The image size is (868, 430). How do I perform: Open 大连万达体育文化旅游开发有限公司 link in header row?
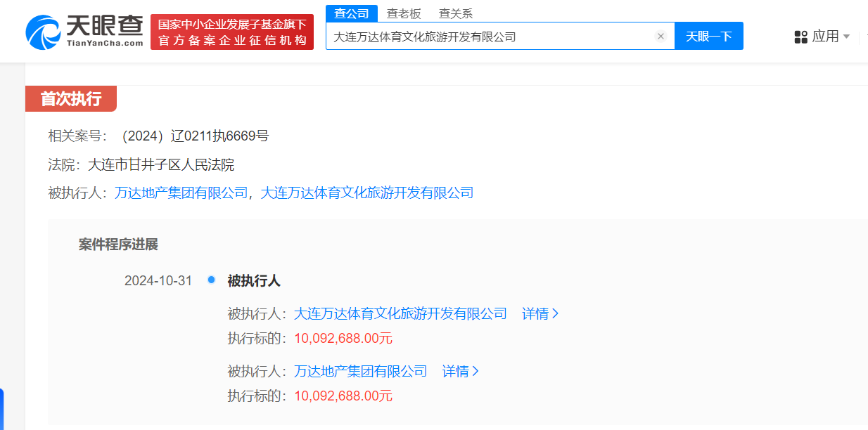(367, 193)
